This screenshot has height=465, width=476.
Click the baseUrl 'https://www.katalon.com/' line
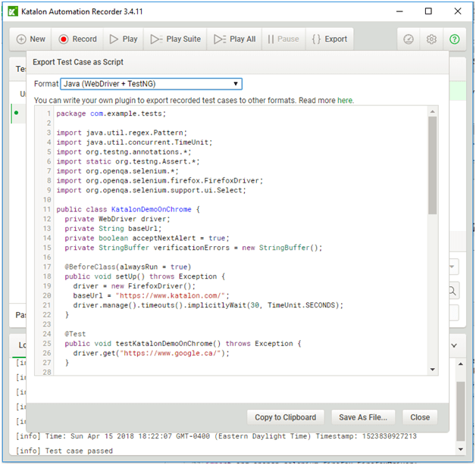(151, 296)
